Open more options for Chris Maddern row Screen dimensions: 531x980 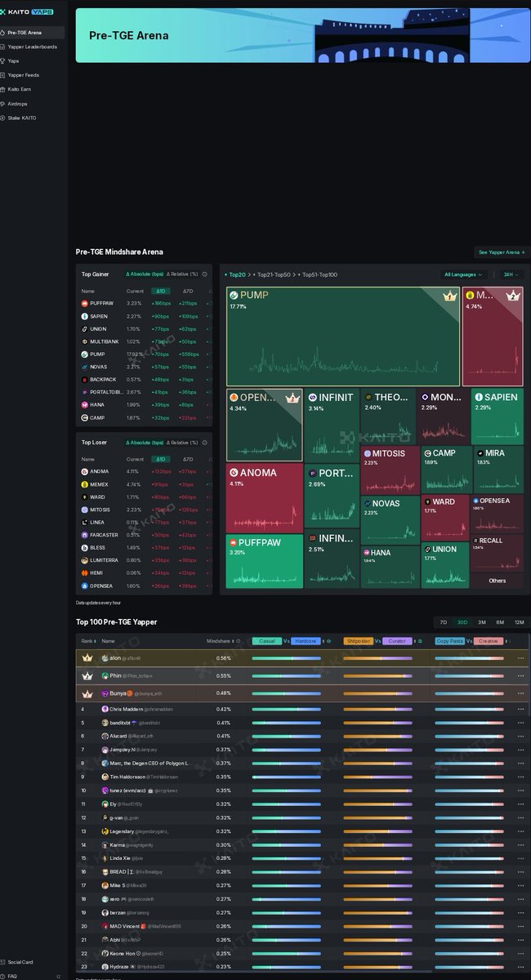pos(520,709)
